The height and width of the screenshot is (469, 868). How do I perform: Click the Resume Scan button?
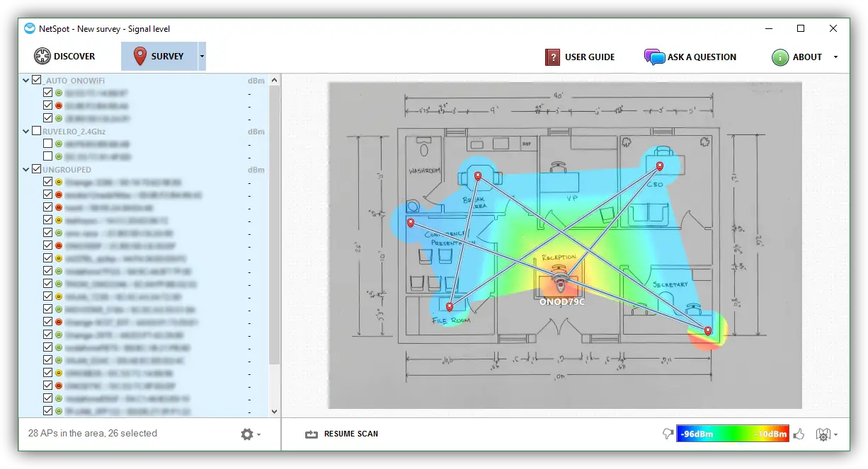pyautogui.click(x=342, y=434)
